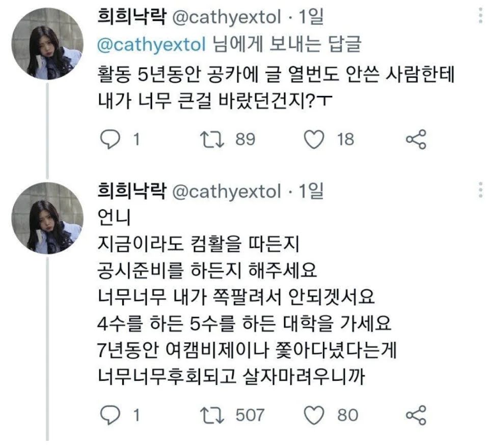This screenshot has height=448, width=489.
Task: Open tweet text beginning 활동 5년동안
Action: point(276,87)
